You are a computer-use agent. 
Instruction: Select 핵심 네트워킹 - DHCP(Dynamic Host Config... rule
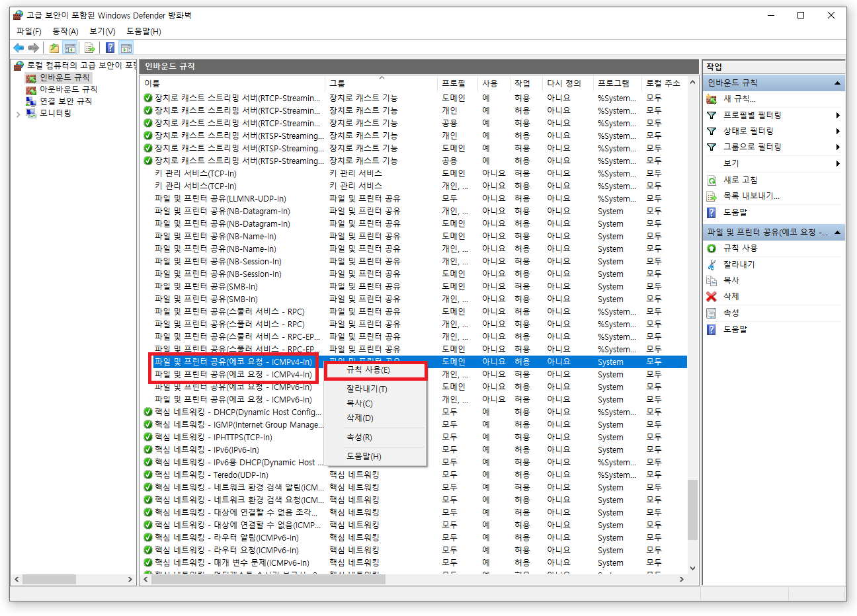413,412
